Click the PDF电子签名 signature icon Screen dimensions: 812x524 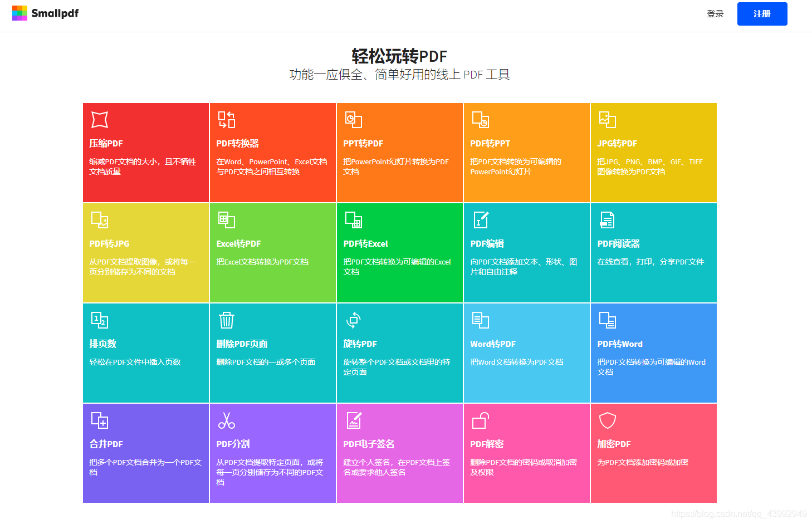(x=354, y=420)
